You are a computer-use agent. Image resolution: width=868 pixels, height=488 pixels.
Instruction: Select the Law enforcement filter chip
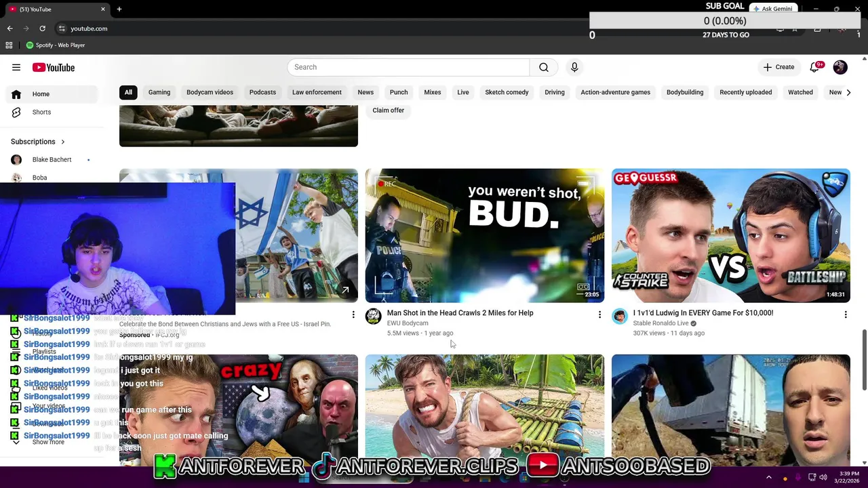(317, 92)
